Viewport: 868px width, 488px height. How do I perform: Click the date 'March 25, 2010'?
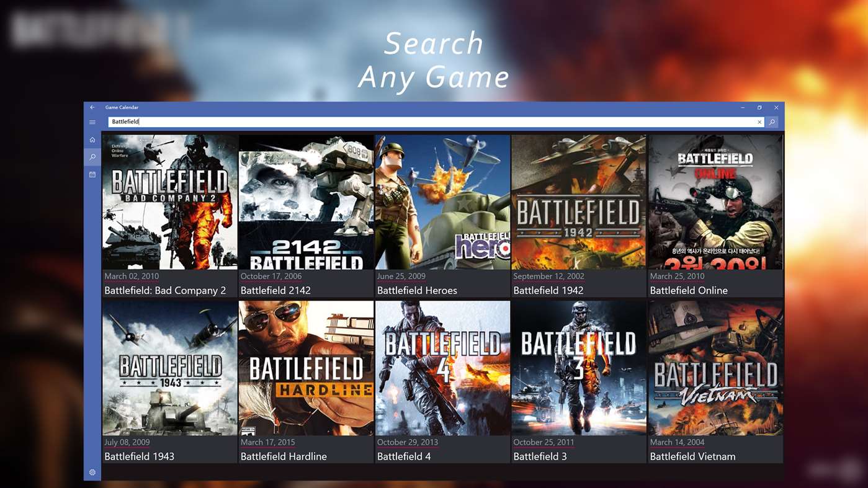click(678, 277)
